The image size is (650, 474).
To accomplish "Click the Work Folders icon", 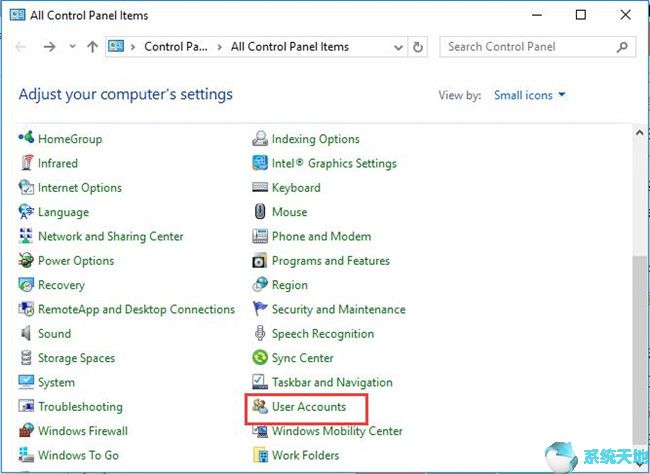I will point(261,455).
